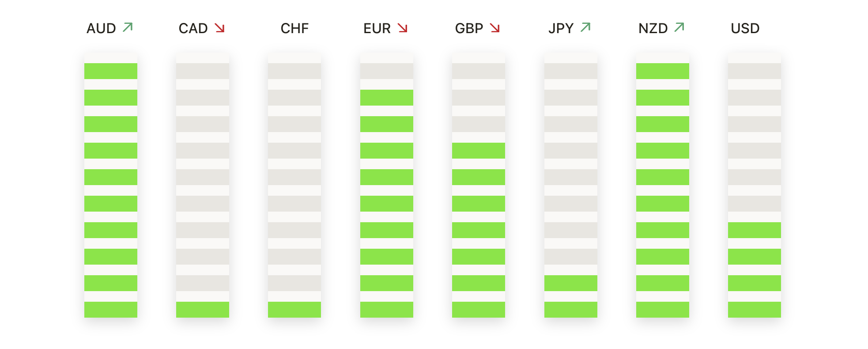Viewport: 868px width, 349px height.
Task: Select the AUD currency label
Action: (101, 28)
